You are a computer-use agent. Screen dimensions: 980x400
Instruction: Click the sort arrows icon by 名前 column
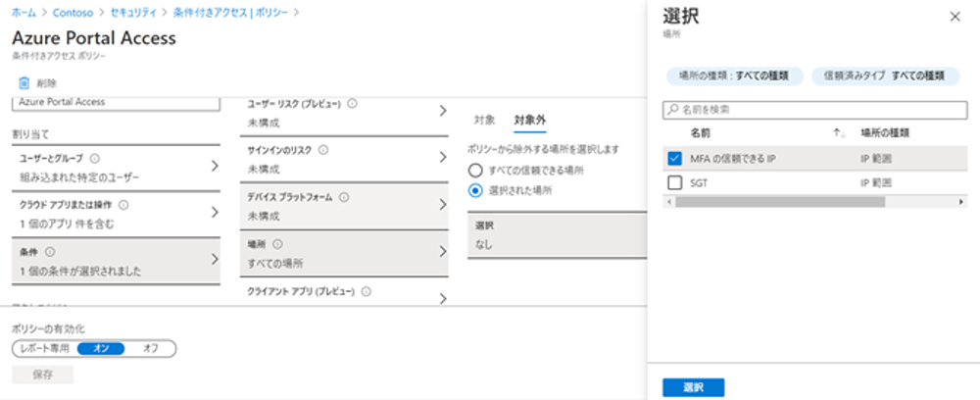[840, 133]
